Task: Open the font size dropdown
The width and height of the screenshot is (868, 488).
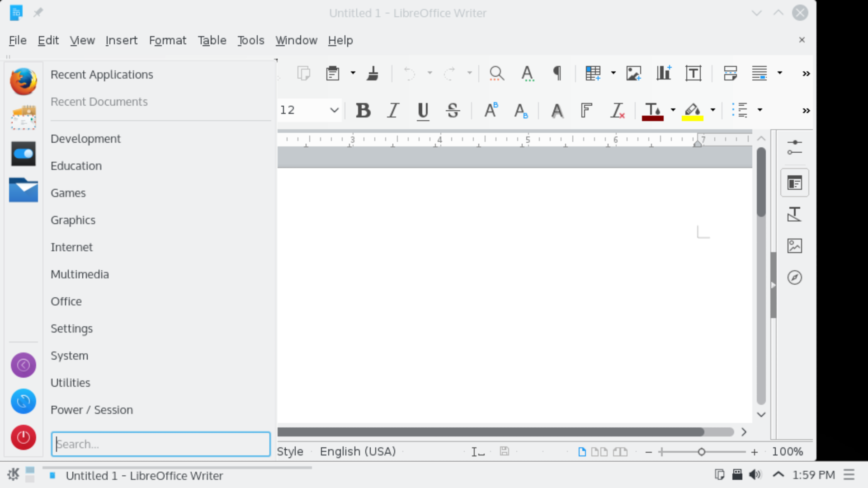Action: [334, 110]
